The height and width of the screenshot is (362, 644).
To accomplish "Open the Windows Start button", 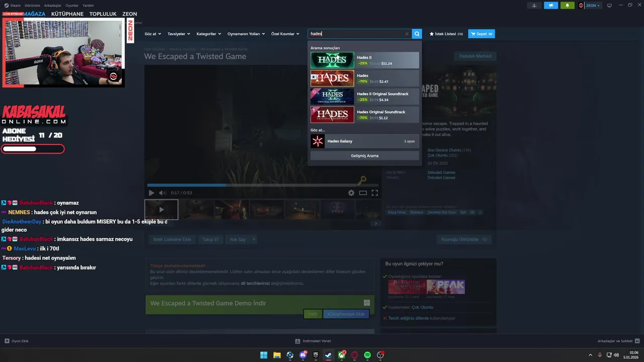I will [264, 355].
